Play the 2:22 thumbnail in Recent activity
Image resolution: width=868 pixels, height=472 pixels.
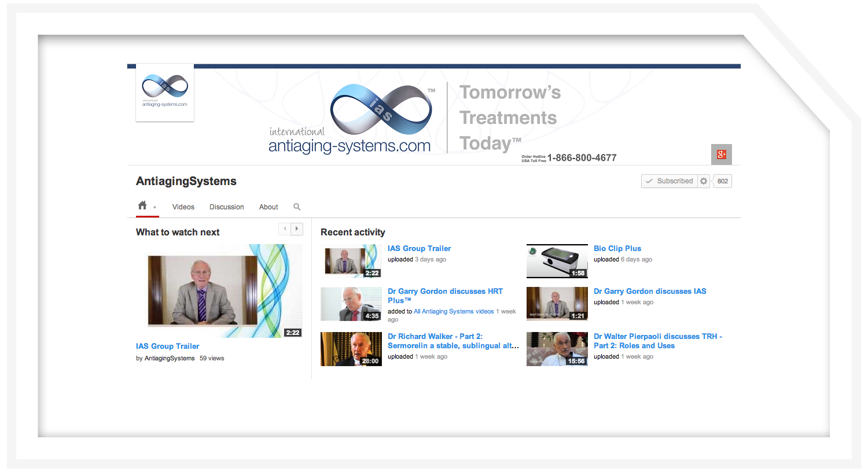point(351,261)
